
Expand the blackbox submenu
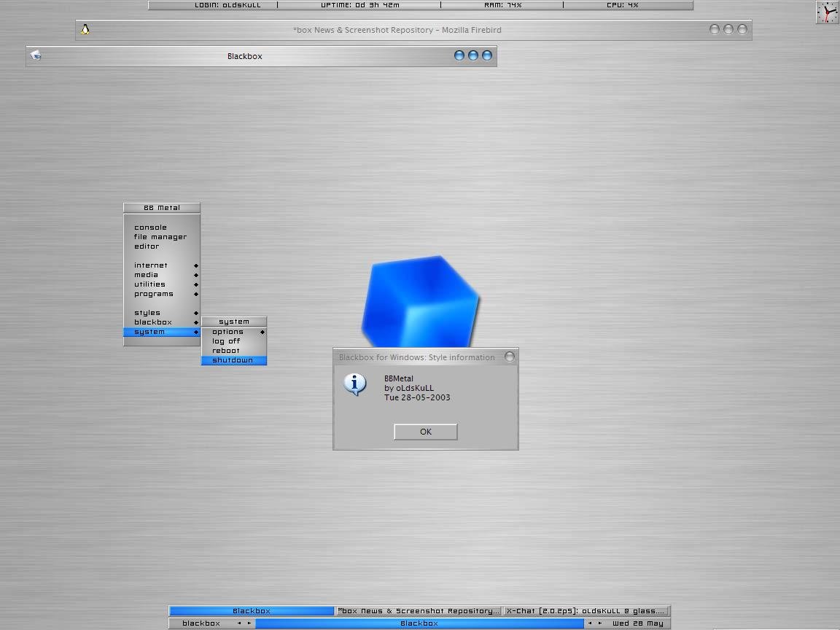(x=162, y=322)
